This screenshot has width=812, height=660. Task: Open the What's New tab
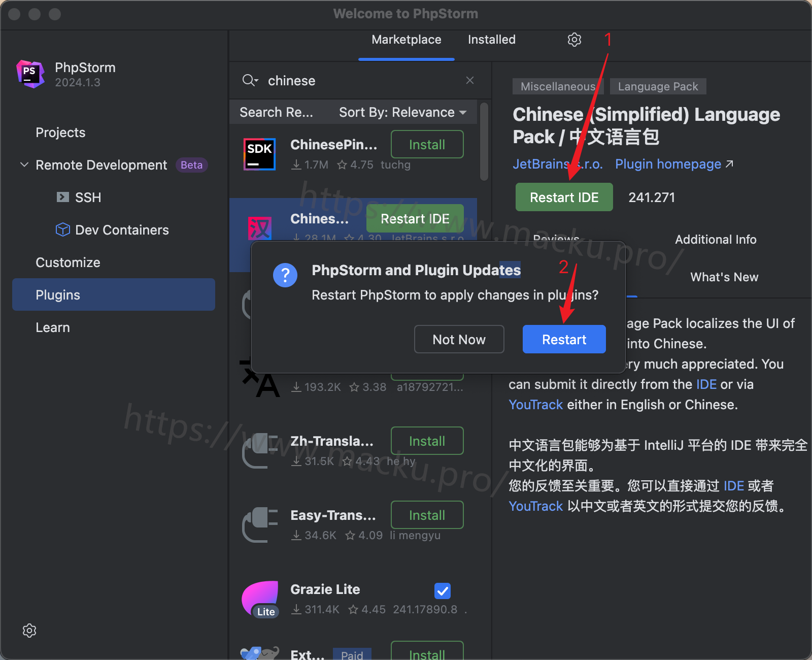click(x=724, y=277)
